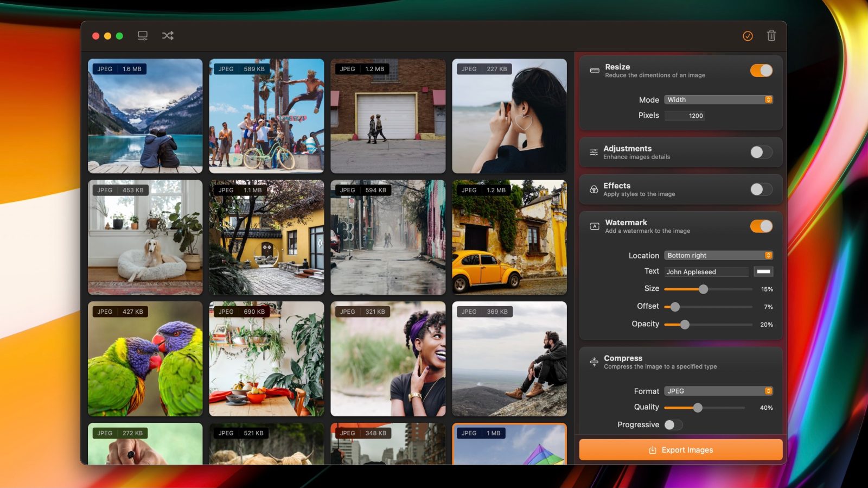This screenshot has width=868, height=488.
Task: Open the Mode dropdown set to Width
Action: (718, 100)
